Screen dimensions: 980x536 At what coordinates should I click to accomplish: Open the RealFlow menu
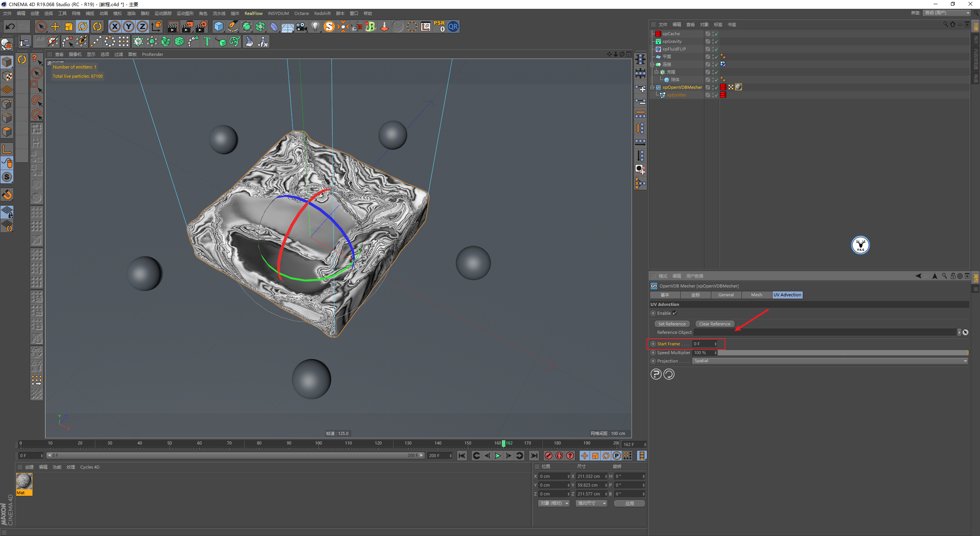253,13
